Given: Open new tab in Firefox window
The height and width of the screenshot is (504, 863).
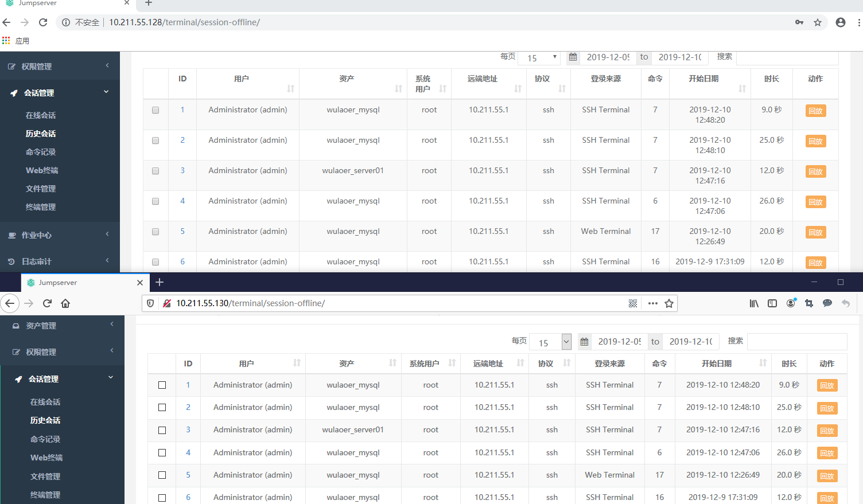Looking at the screenshot, I should 160,282.
